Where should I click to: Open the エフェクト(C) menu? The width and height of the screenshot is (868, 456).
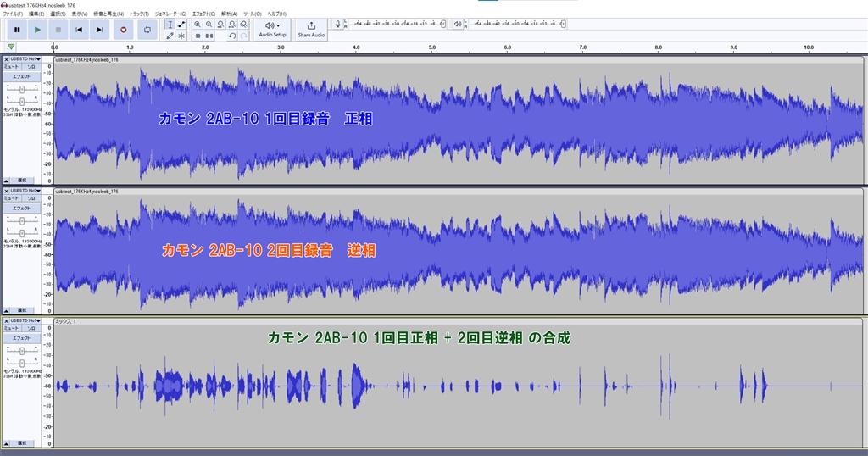pyautogui.click(x=203, y=14)
